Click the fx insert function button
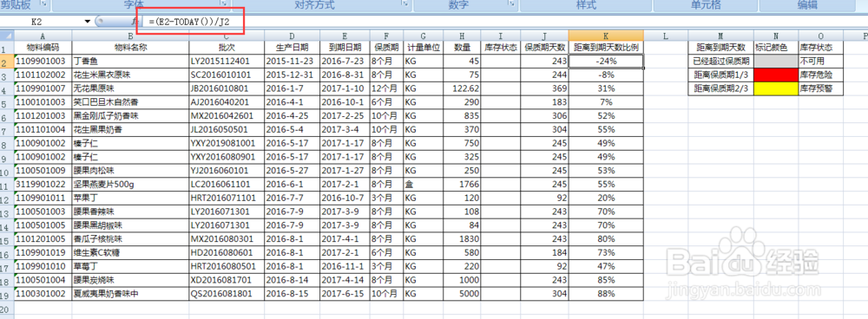Image resolution: width=868 pixels, height=319 pixels. coord(135,22)
